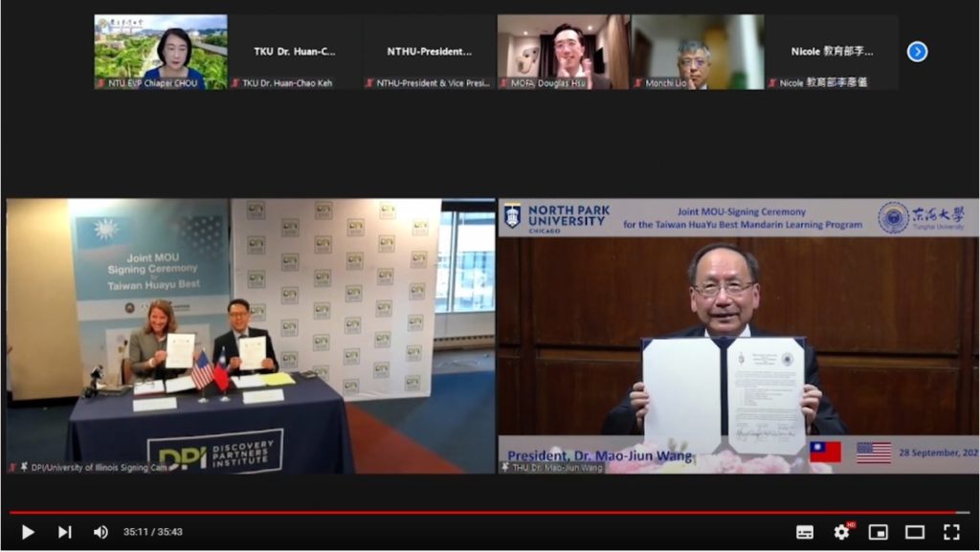Screen dimensions: 980x552
Task: Show next participants with blue arrow
Action: pyautogui.click(x=917, y=52)
